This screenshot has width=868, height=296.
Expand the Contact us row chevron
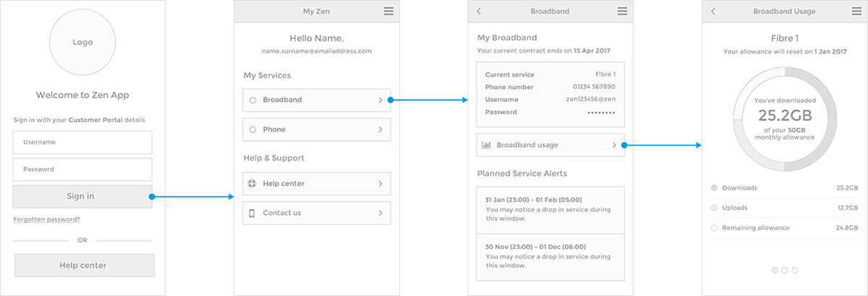pyautogui.click(x=380, y=213)
